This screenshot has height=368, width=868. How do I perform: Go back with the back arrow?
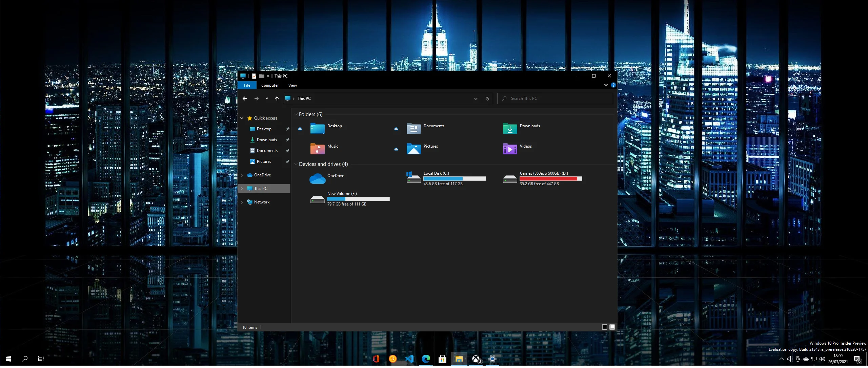click(x=245, y=99)
